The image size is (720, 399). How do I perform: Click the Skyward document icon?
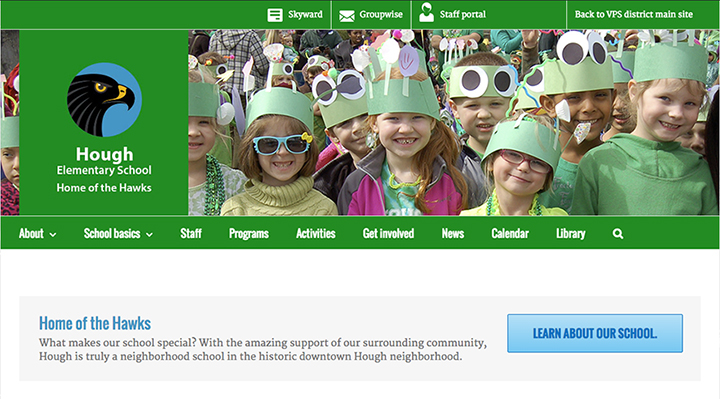[275, 15]
